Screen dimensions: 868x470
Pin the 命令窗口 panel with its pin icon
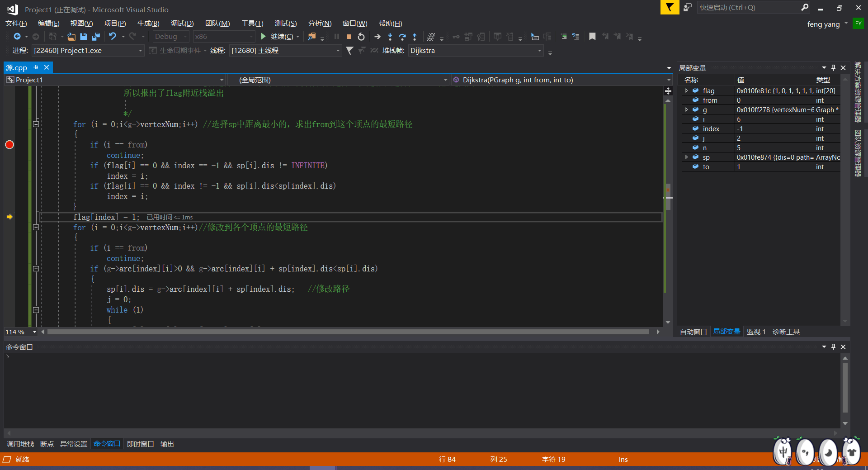pos(833,347)
